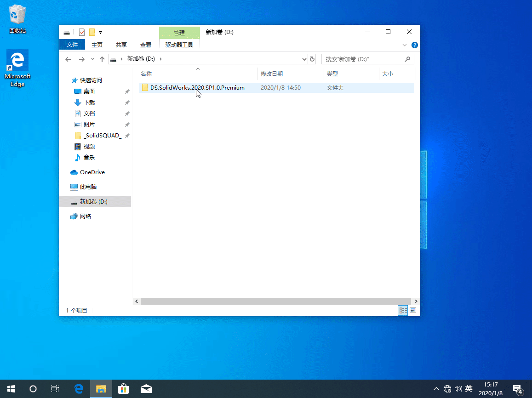Click the search magnifier icon

[x=407, y=59]
